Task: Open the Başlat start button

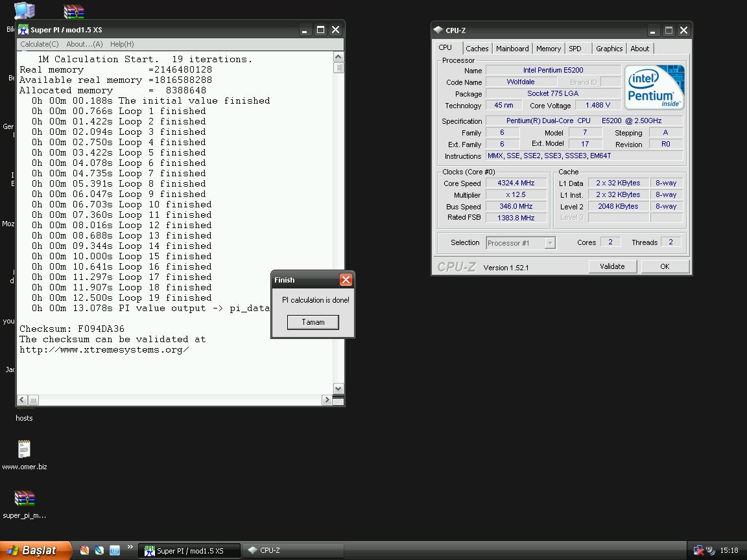Action: pyautogui.click(x=36, y=550)
